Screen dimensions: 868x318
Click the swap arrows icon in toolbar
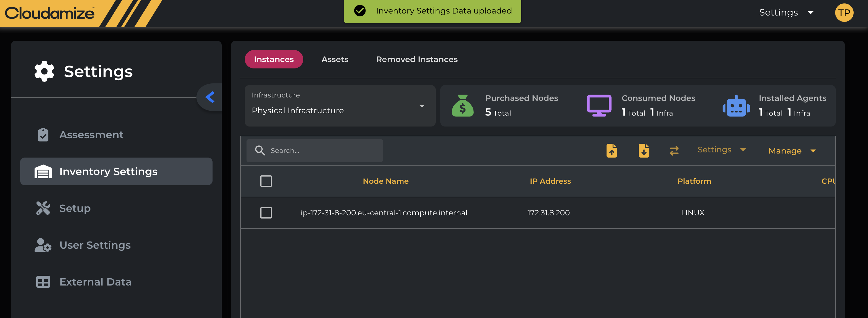click(x=674, y=150)
